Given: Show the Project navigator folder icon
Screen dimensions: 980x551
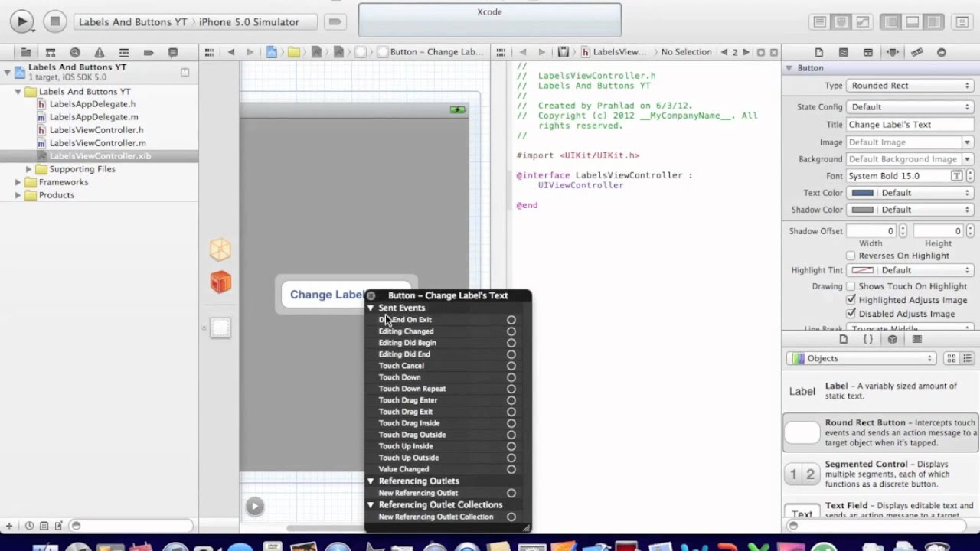Looking at the screenshot, I should [x=25, y=52].
